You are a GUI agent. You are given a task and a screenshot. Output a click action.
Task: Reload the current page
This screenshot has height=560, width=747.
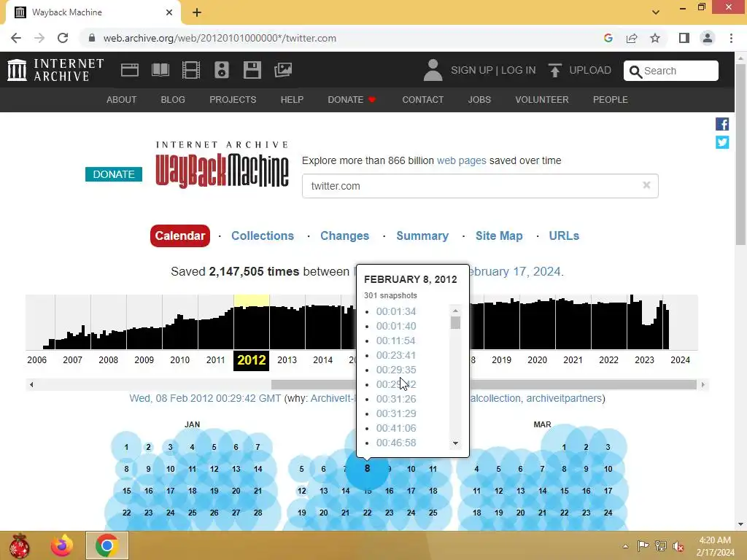63,38
